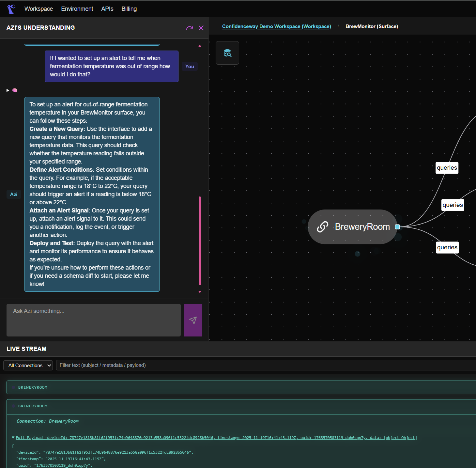Click the BrewMonitor (Surface) breadcrumb
This screenshot has width=476, height=468.
(x=372, y=26)
